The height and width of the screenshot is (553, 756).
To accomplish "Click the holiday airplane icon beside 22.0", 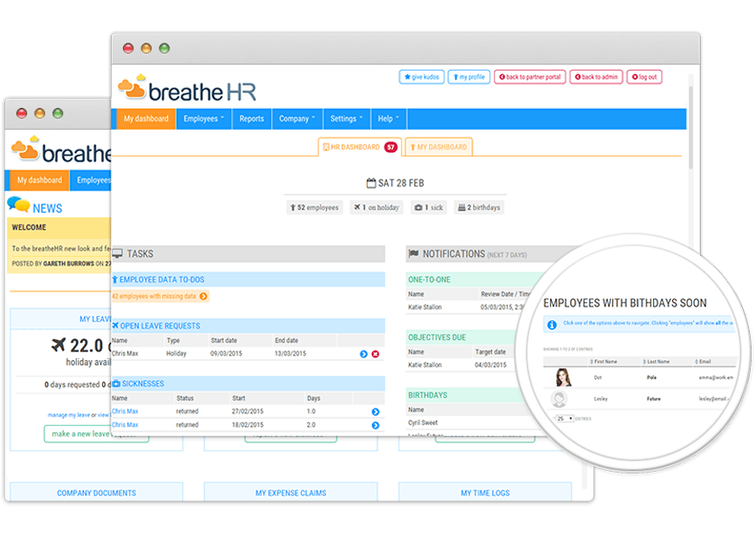I will [x=58, y=345].
